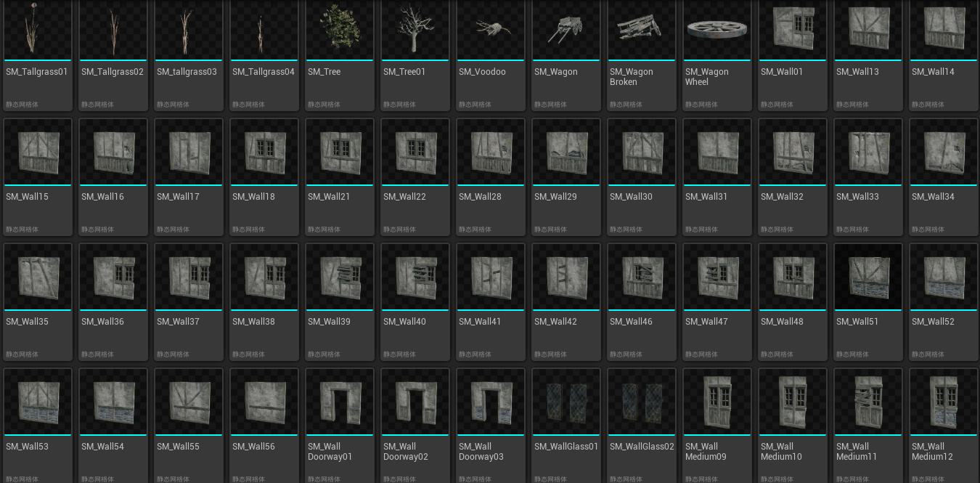This screenshot has width=980, height=483.
Task: Select the SM_Wall Medium11 thumbnail
Action: [868, 402]
